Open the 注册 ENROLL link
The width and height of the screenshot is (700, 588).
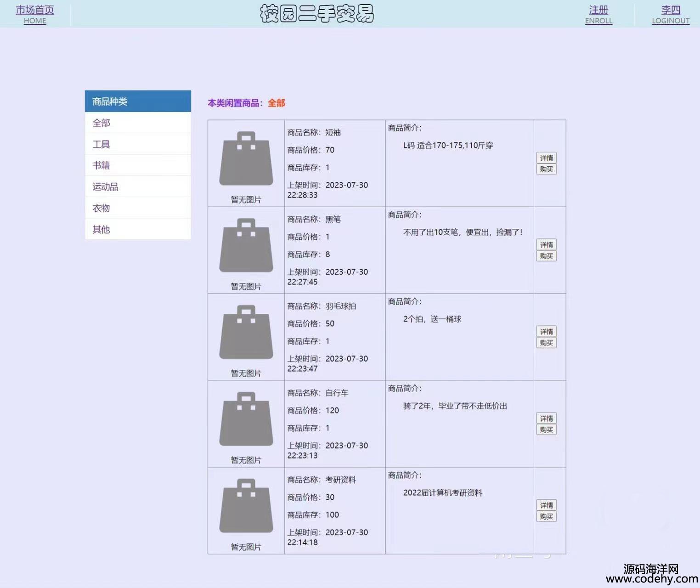click(x=598, y=14)
